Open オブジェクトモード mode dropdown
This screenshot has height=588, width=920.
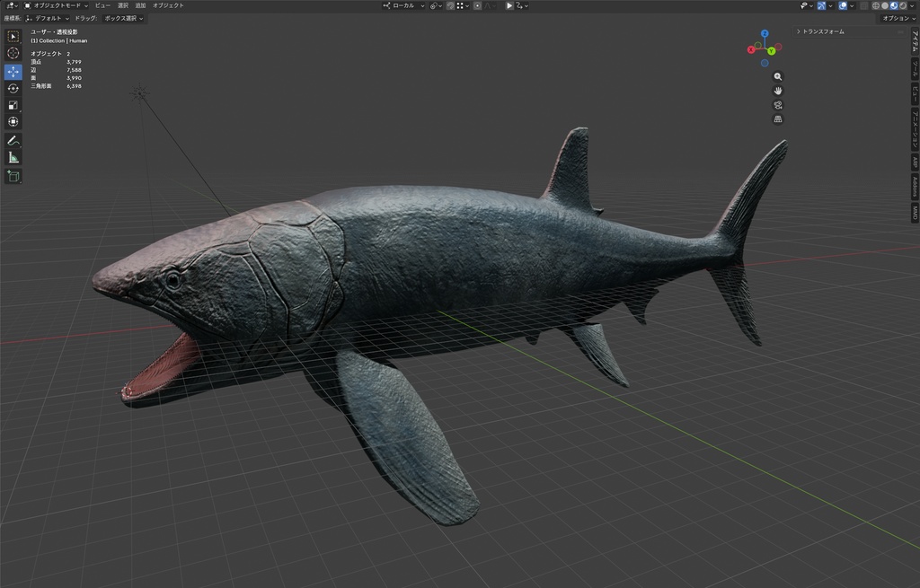(57, 6)
